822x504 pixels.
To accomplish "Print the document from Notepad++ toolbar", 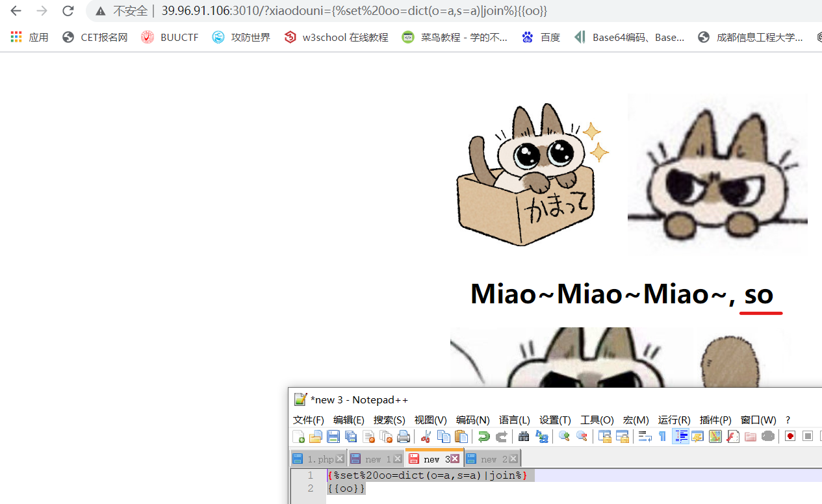I will pos(404,436).
